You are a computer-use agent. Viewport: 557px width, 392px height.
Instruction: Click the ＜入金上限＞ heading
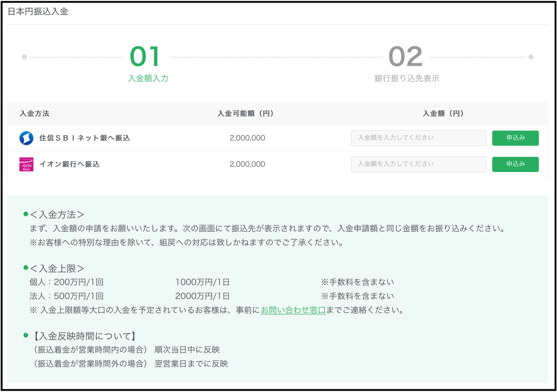[x=57, y=268]
